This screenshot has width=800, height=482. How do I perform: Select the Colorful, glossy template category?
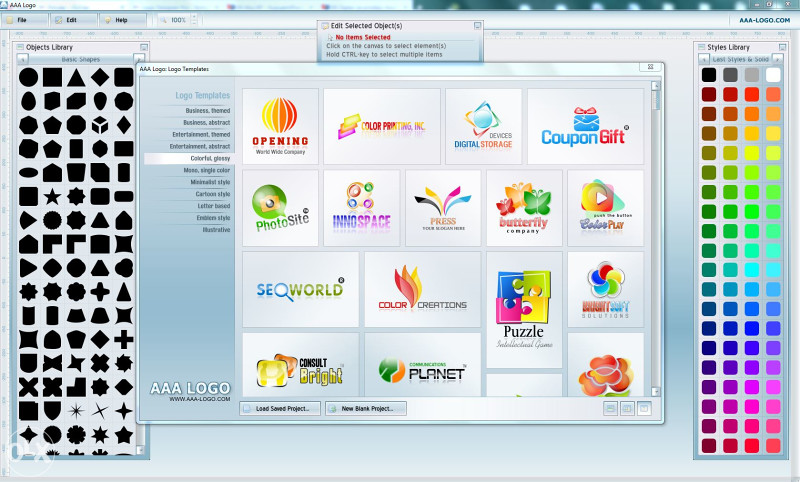(189, 159)
